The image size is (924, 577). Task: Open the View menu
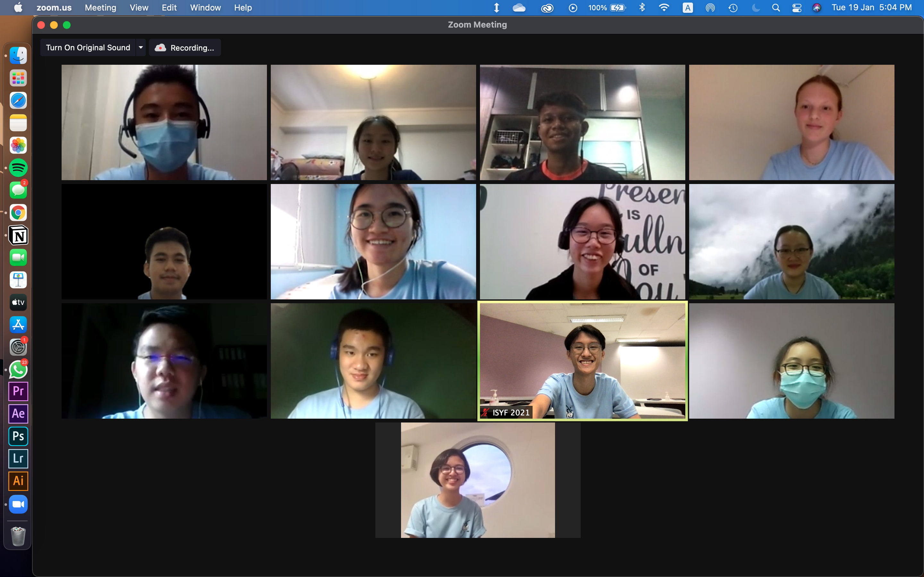pyautogui.click(x=139, y=8)
